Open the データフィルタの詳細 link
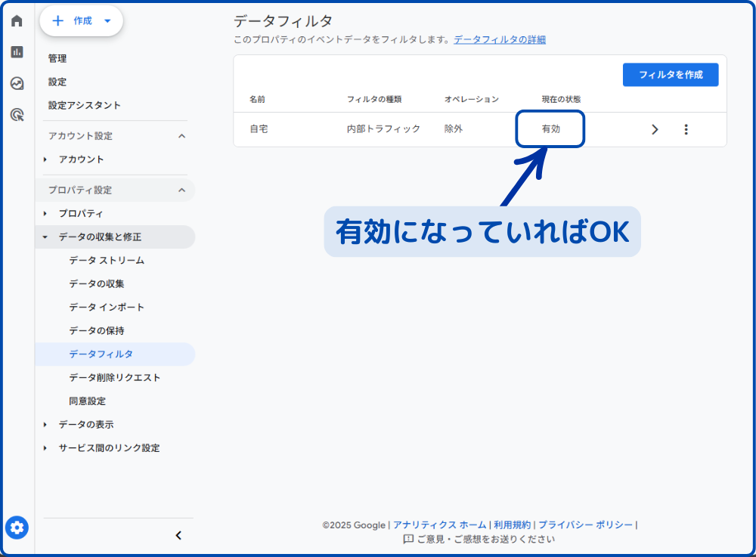The width and height of the screenshot is (756, 557). pyautogui.click(x=499, y=40)
